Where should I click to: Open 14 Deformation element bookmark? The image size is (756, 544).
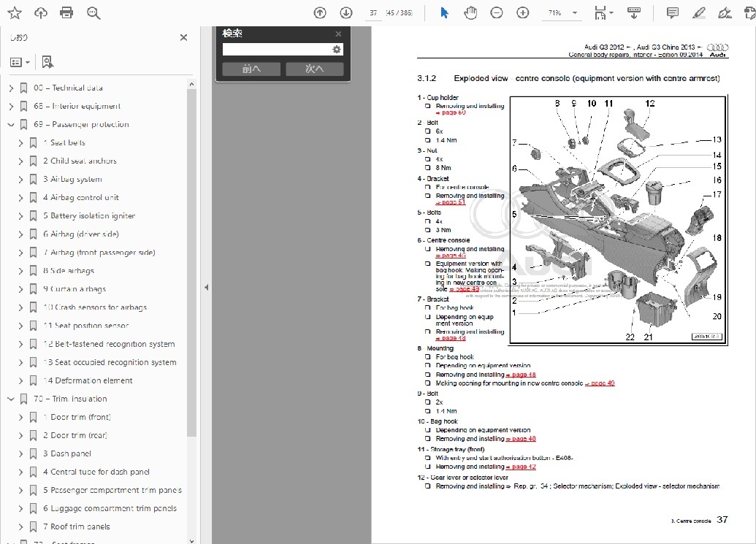[87, 380]
